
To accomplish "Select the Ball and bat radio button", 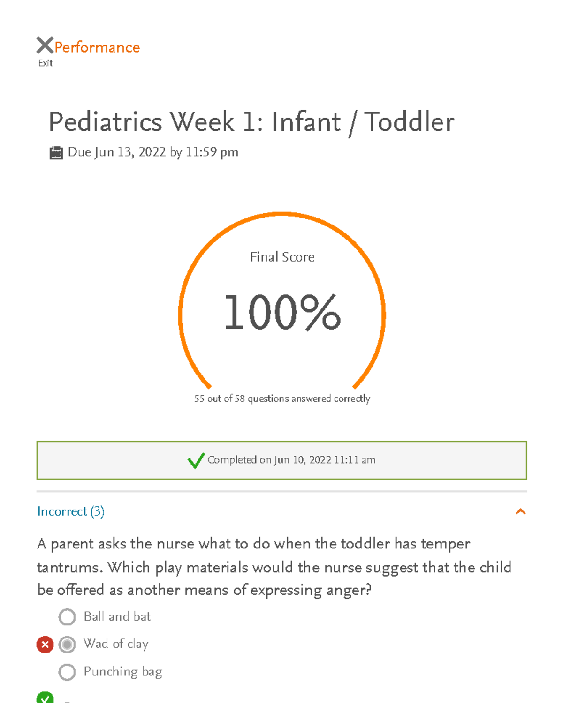I will [x=68, y=617].
